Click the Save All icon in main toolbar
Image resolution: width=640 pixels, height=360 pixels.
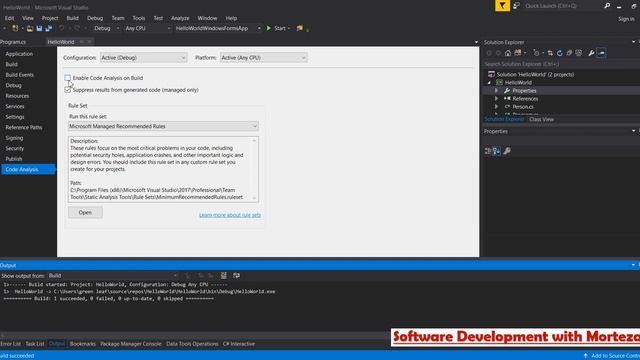point(49,28)
